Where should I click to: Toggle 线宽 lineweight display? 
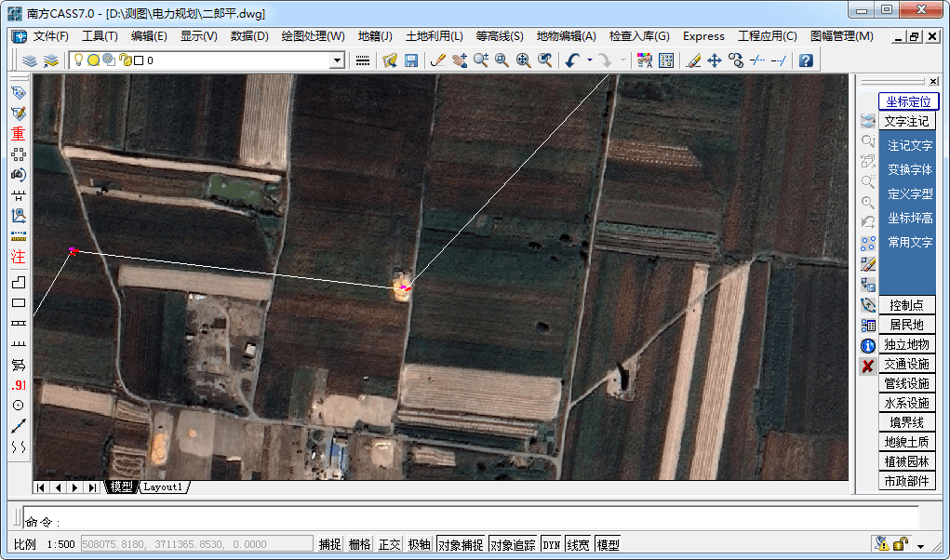pyautogui.click(x=578, y=544)
